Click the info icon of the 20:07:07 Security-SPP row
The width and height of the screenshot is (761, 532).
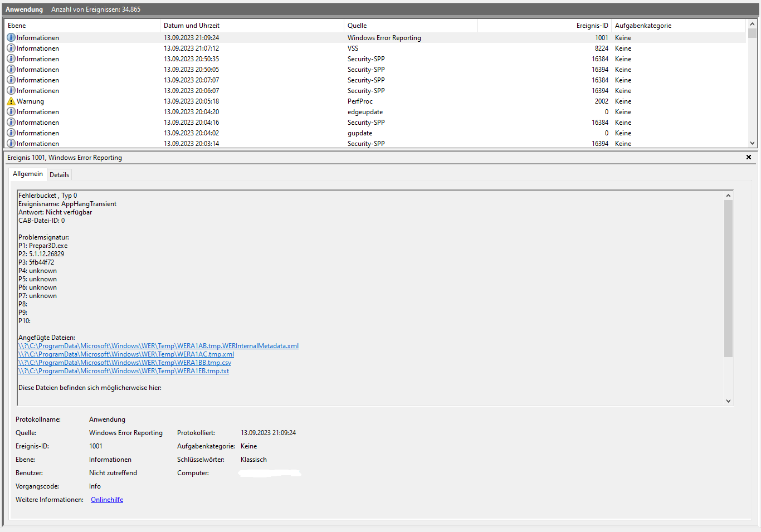tap(11, 80)
